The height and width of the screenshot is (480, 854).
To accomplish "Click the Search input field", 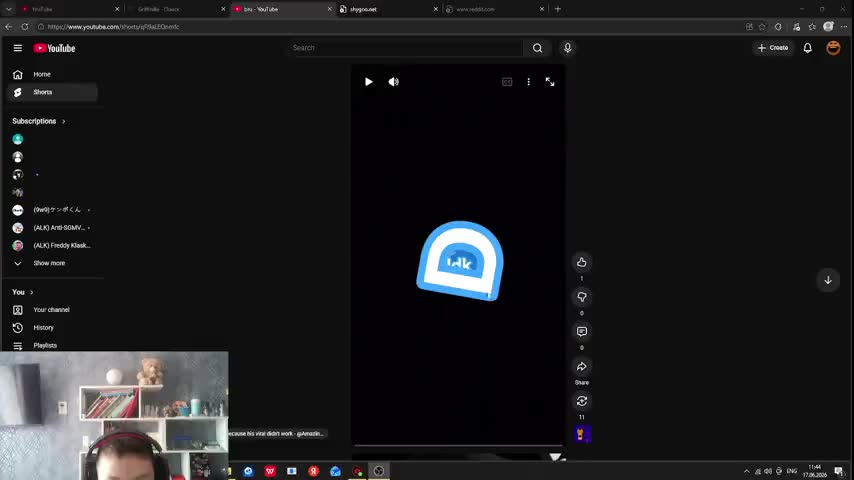I will click(406, 48).
